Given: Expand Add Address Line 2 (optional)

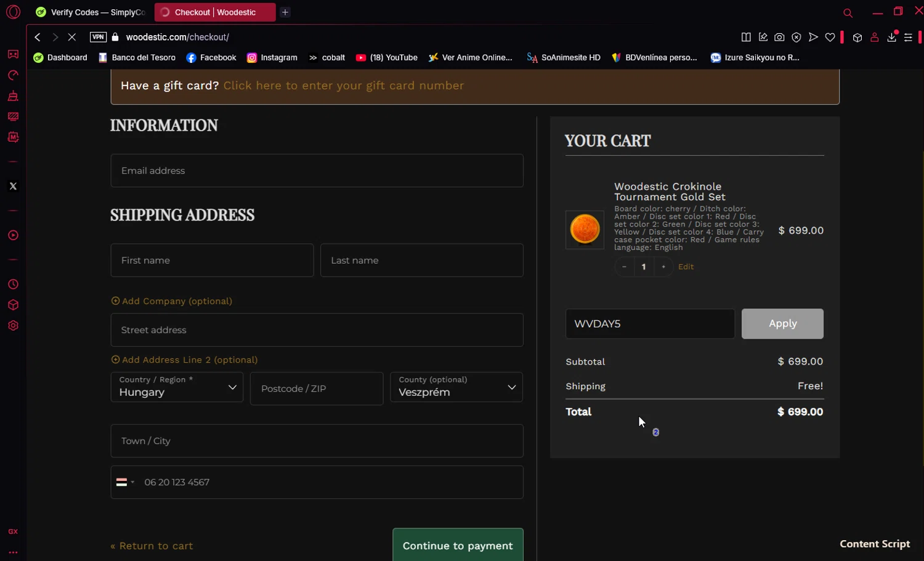Looking at the screenshot, I should pos(184,360).
